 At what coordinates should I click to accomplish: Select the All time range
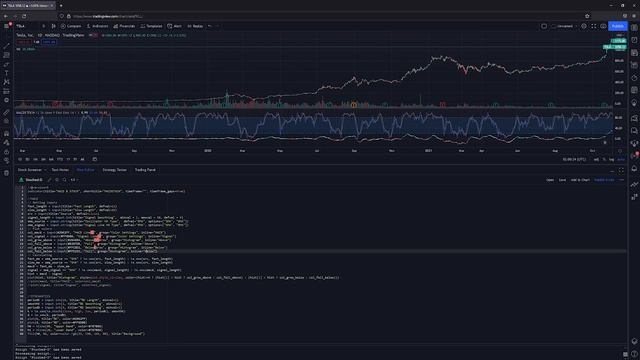[x=82, y=160]
